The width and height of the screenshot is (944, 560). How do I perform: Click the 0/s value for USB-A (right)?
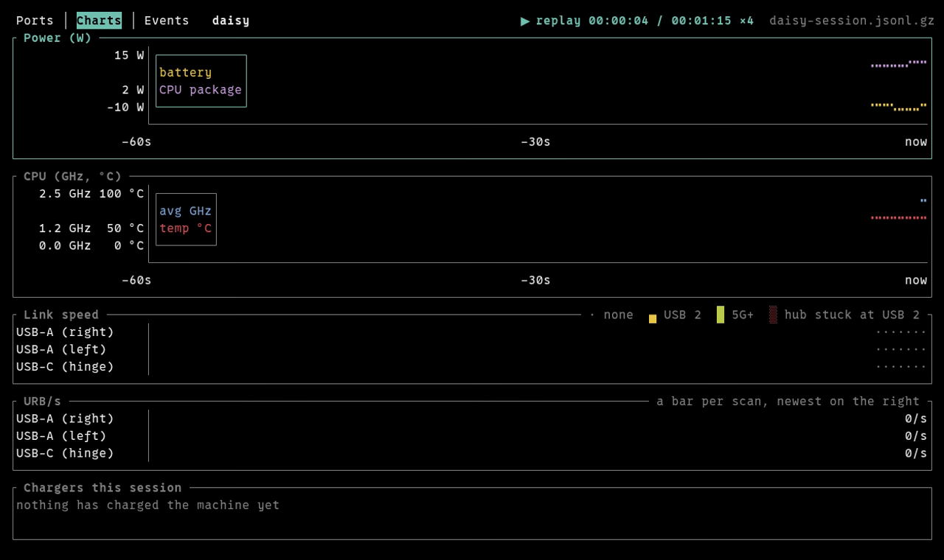916,419
